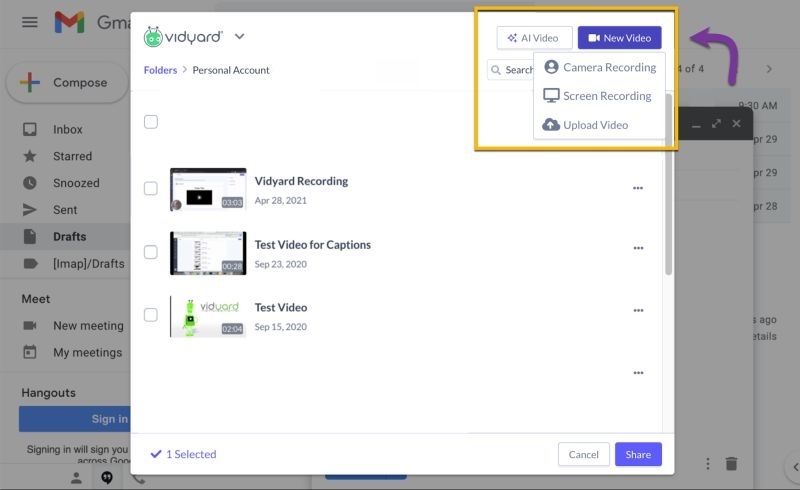Screen dimensions: 800x490
Task: Click the My meetings calendar icon
Action: point(30,352)
